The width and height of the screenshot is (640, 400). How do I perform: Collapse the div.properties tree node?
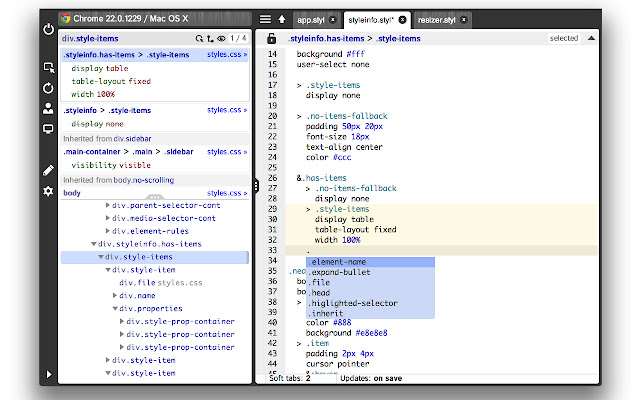coord(115,309)
